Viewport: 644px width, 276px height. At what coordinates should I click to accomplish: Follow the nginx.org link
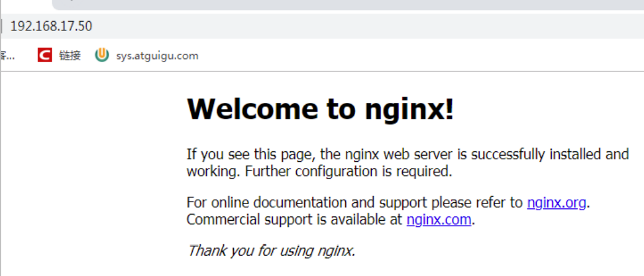coord(557,202)
